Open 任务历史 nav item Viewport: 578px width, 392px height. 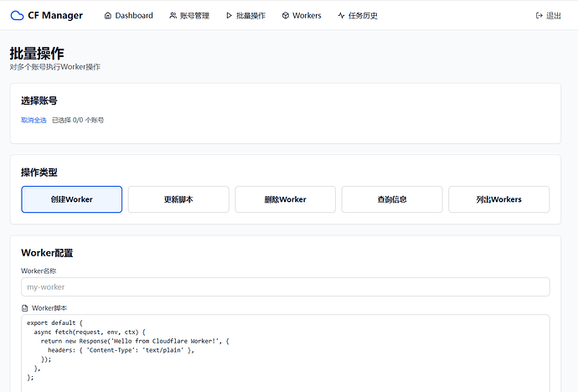358,15
